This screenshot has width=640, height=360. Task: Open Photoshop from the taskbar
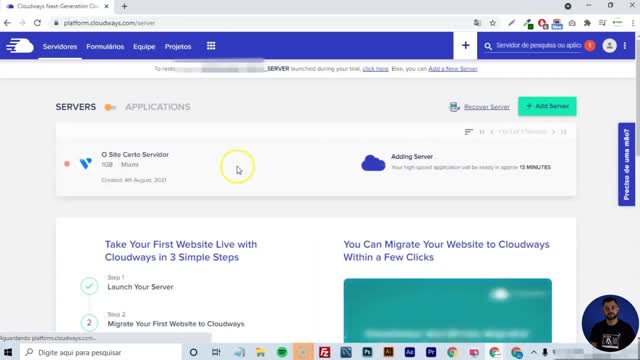click(x=367, y=352)
